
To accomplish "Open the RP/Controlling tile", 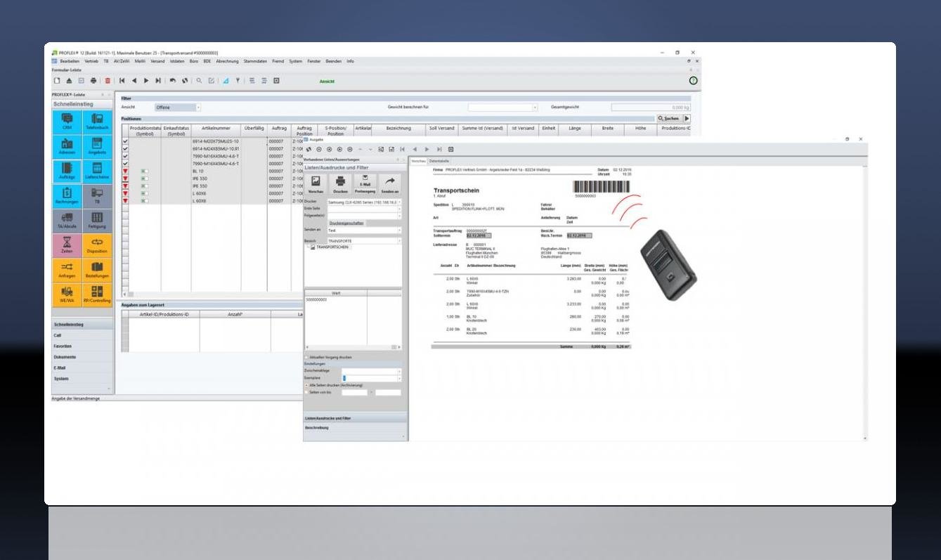I will click(x=97, y=296).
